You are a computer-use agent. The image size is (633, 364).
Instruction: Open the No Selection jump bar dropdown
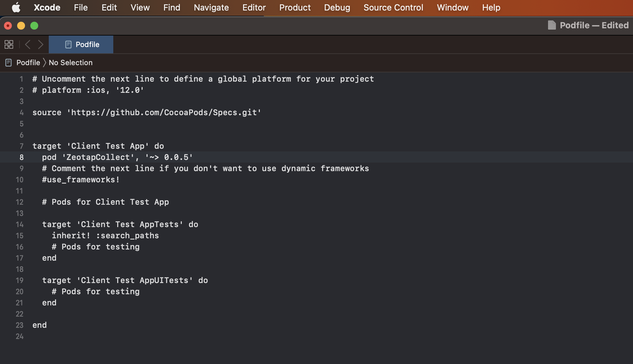(70, 63)
